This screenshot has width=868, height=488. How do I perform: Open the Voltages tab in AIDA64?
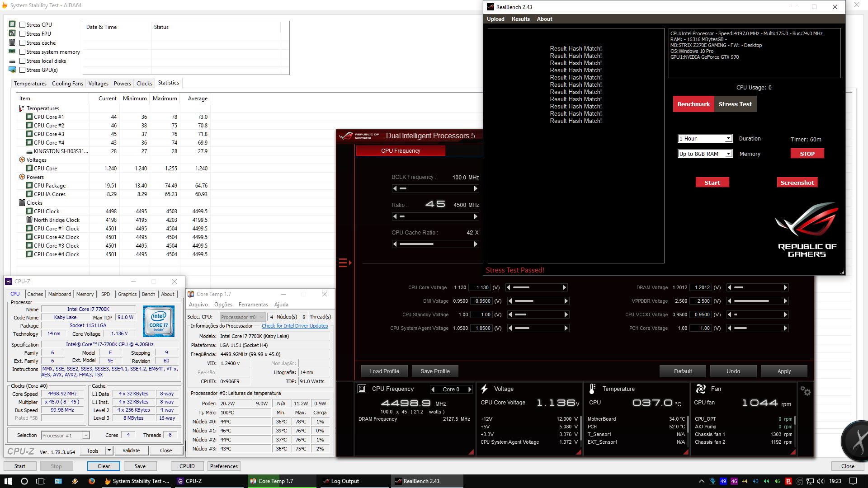click(98, 84)
